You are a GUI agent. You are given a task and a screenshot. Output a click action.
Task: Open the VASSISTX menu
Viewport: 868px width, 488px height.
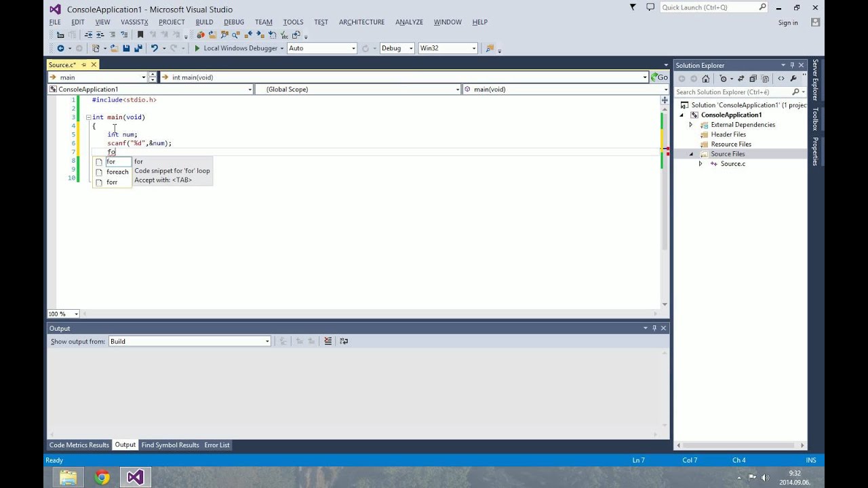point(134,22)
